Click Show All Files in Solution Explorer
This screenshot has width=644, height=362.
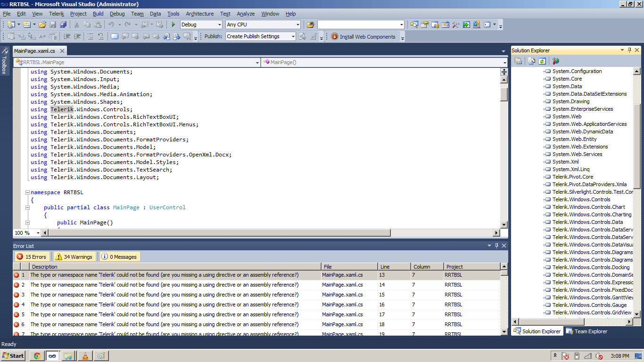531,61
